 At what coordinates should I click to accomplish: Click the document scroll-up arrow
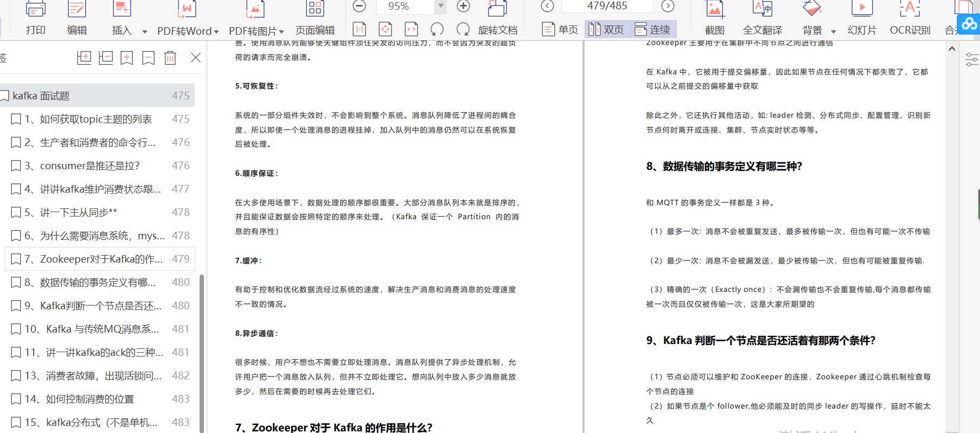point(952,49)
